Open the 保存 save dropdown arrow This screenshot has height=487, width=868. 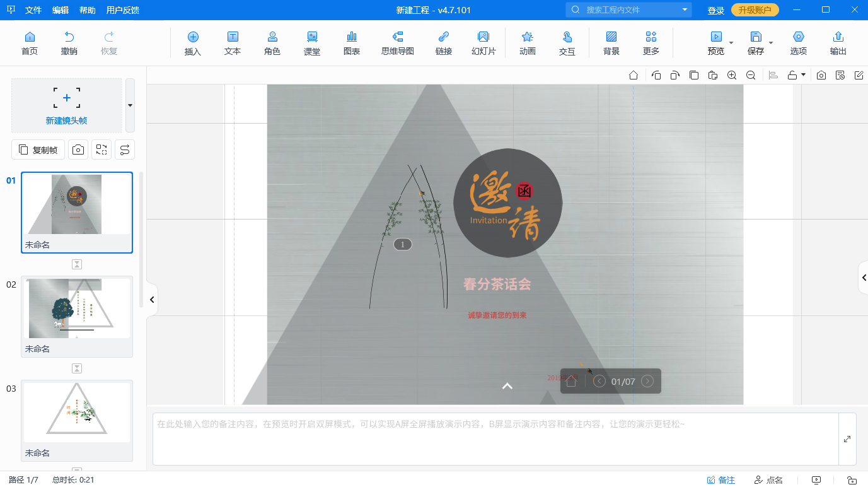[x=771, y=43]
